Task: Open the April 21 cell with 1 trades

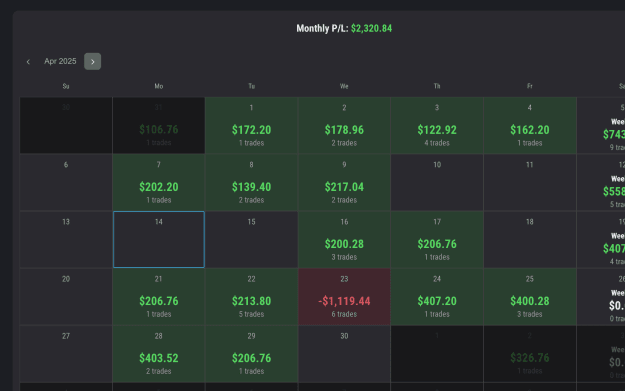Action: click(159, 297)
